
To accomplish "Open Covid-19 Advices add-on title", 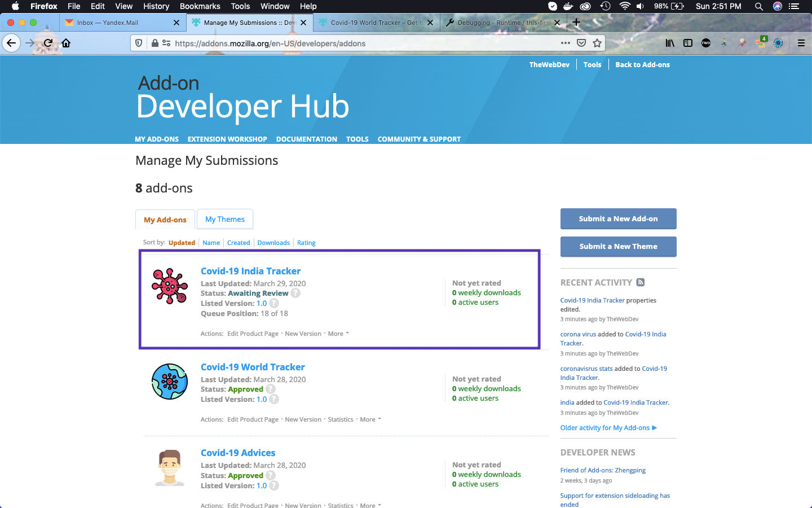I will [x=238, y=453].
